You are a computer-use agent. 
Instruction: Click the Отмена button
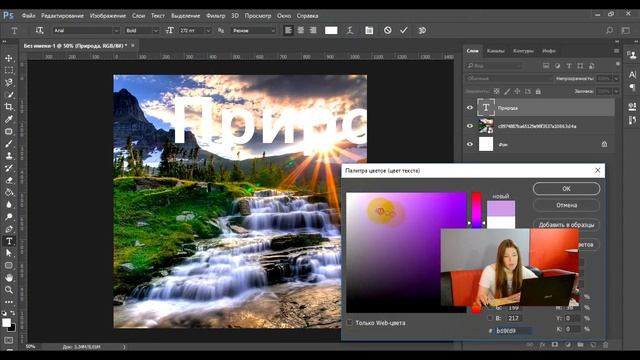tap(567, 205)
